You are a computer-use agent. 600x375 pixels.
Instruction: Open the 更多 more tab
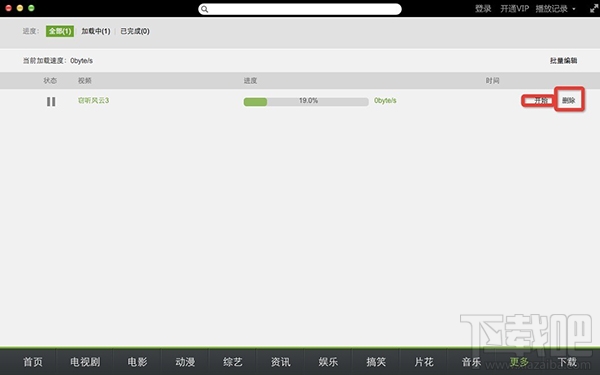click(x=519, y=362)
